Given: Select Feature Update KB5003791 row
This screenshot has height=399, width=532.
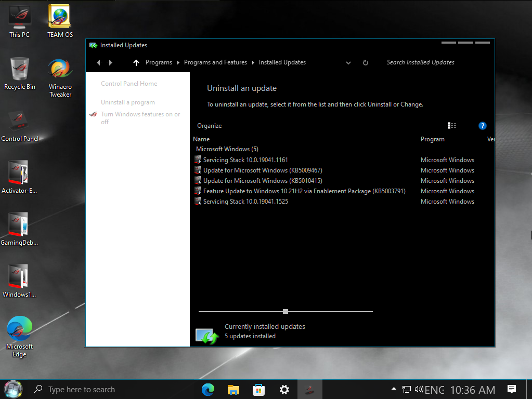Looking at the screenshot, I should tap(343, 191).
